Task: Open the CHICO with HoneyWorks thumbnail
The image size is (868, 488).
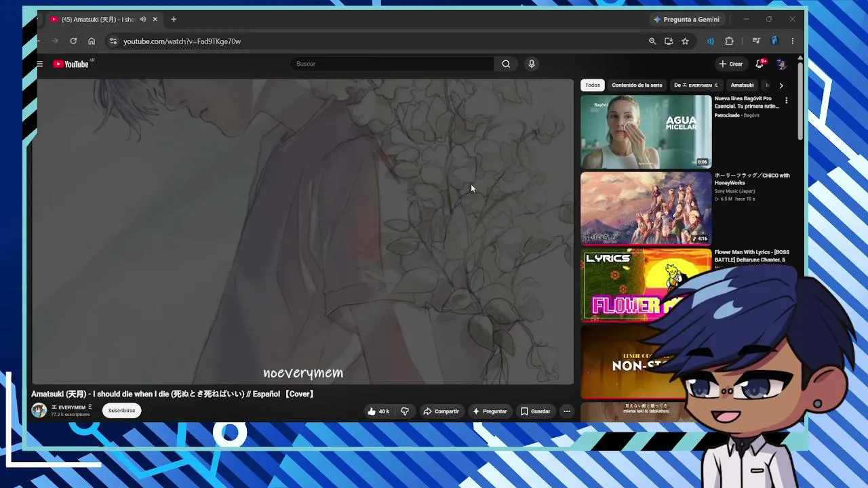Action: point(646,208)
